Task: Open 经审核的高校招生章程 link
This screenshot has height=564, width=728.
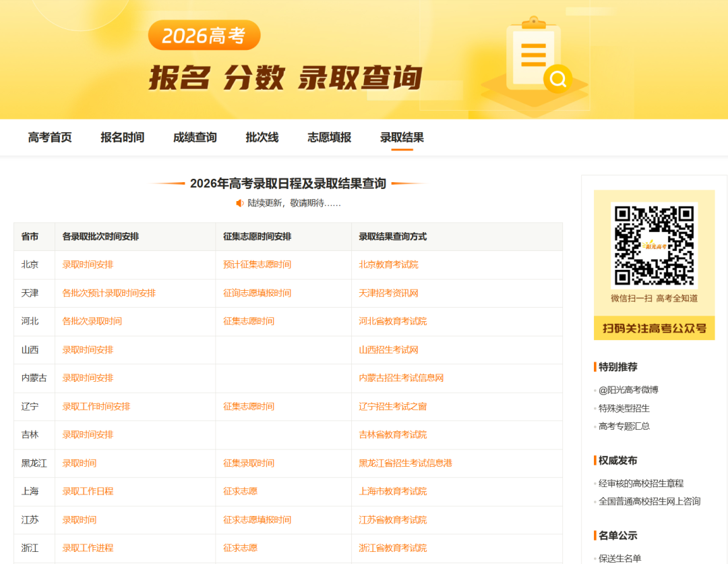Action: click(x=641, y=484)
